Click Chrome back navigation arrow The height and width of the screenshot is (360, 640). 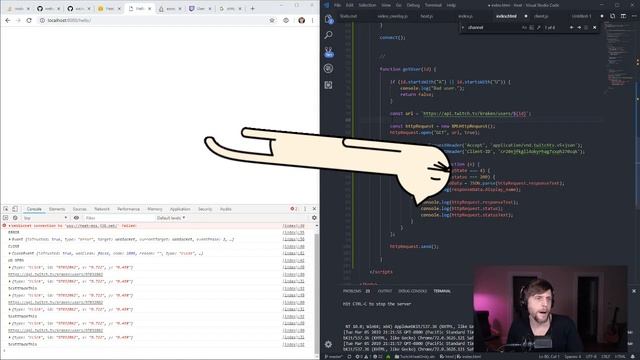tap(8, 20)
